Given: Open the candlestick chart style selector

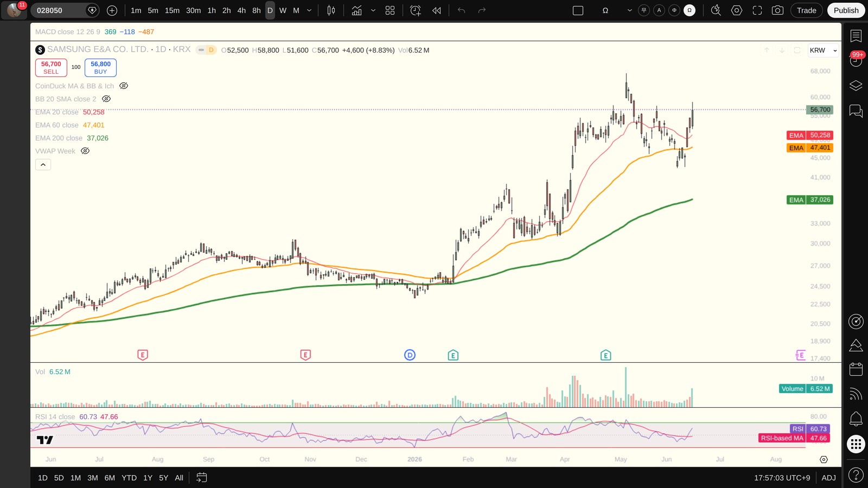Looking at the screenshot, I should click(331, 10).
